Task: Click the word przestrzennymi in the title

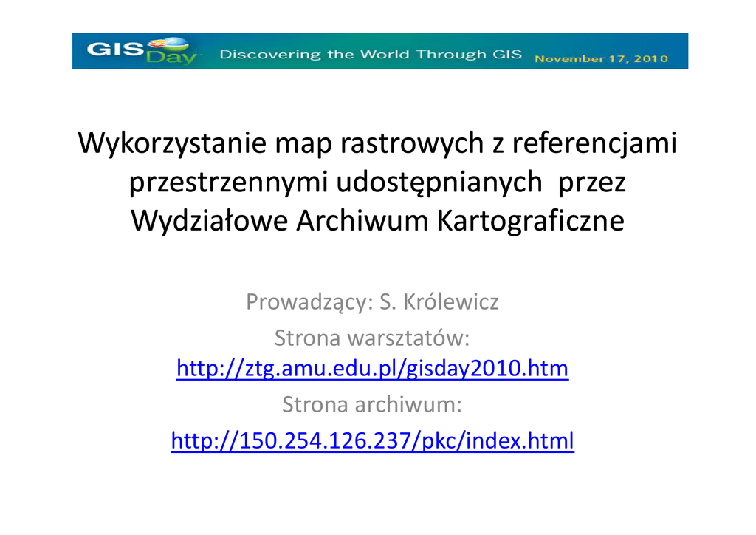Action: point(228,182)
